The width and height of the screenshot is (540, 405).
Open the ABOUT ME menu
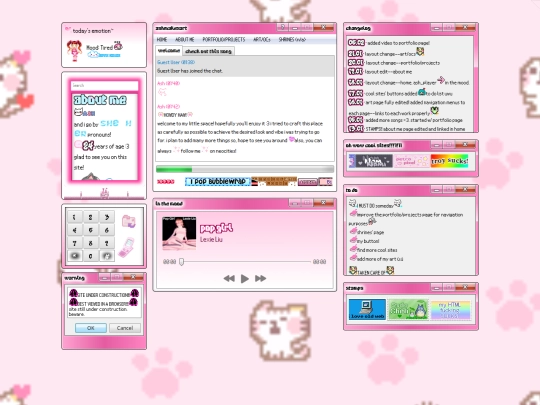pyautogui.click(x=185, y=40)
